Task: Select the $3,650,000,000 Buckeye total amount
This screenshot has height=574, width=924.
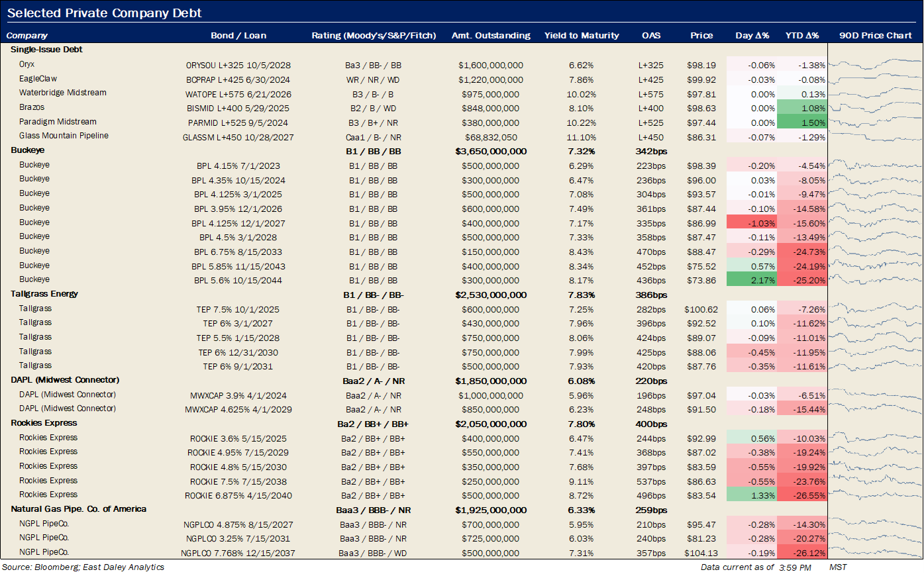Action: coord(491,152)
